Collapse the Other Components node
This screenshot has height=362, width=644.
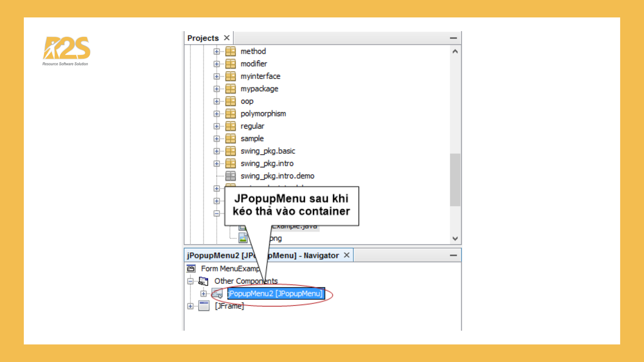tap(191, 281)
